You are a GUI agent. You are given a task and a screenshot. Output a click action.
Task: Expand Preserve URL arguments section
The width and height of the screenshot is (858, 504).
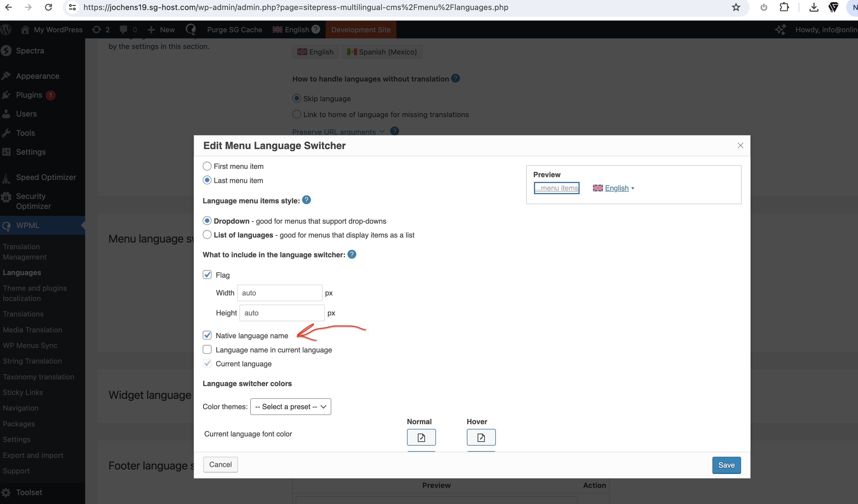pos(338,132)
